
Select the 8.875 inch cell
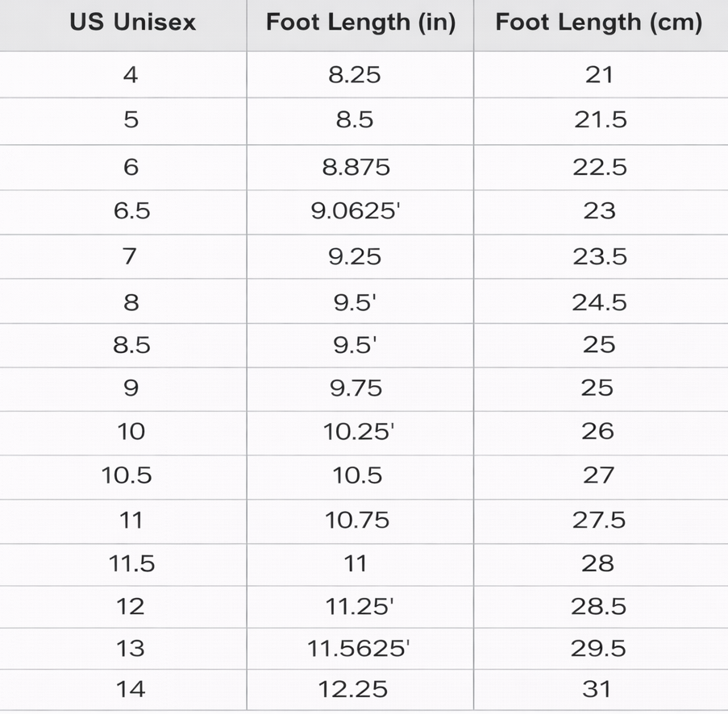point(356,167)
